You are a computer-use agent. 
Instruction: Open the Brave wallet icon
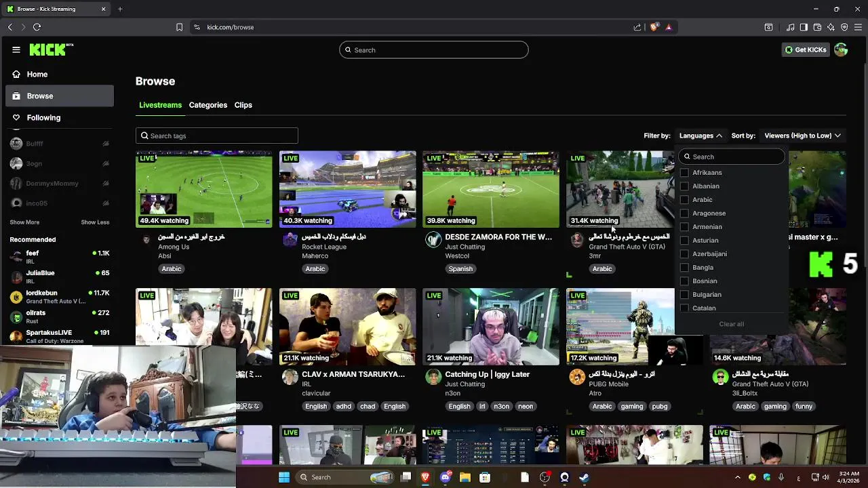(x=817, y=27)
